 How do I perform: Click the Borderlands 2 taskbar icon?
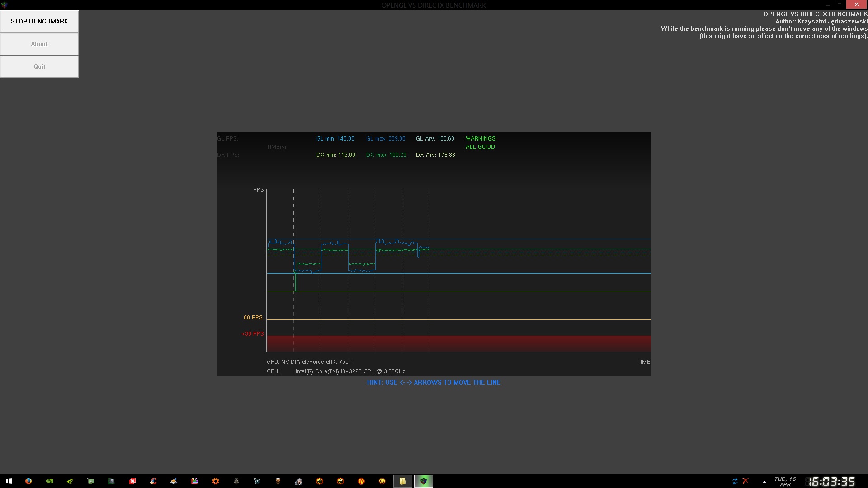tap(382, 481)
